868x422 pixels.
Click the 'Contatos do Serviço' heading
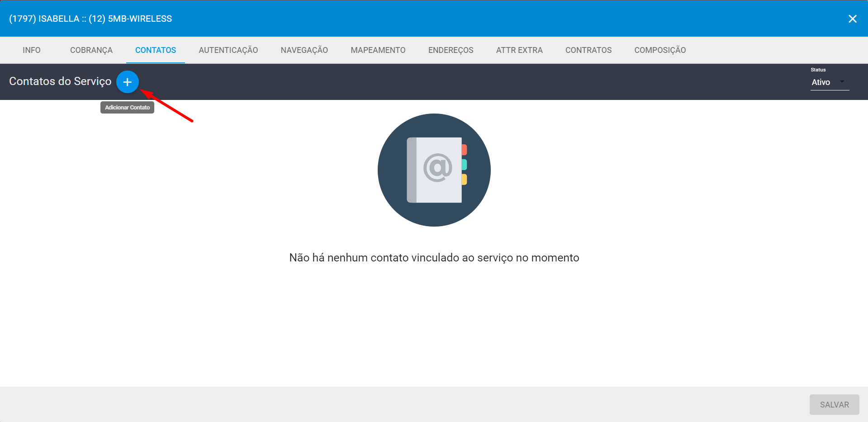tap(60, 81)
